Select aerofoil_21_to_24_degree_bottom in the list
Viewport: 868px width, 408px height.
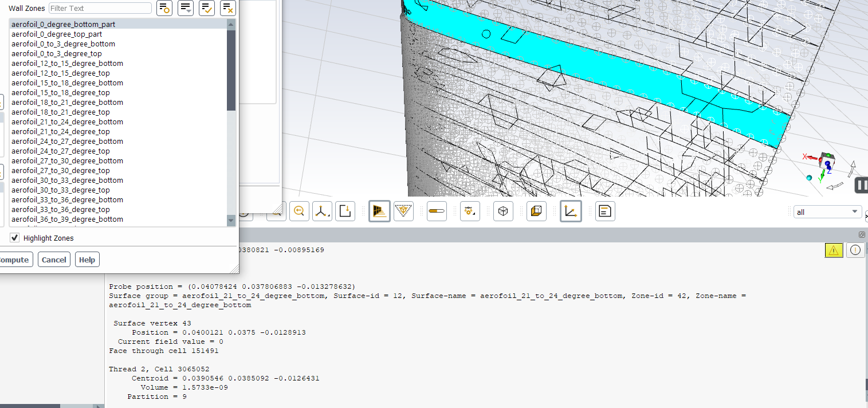pos(67,122)
